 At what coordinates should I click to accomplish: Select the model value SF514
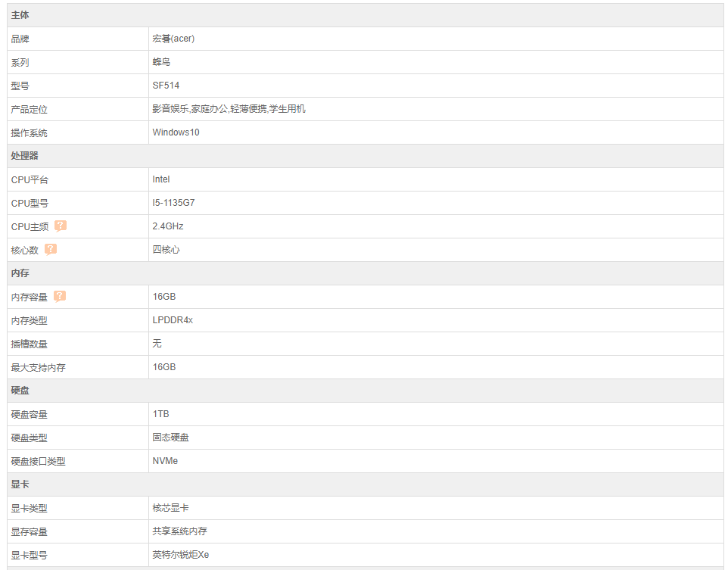166,86
